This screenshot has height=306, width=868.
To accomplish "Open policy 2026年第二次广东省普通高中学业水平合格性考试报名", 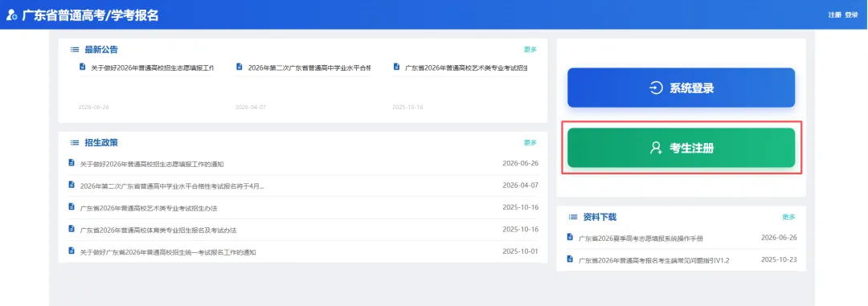I will (172, 186).
